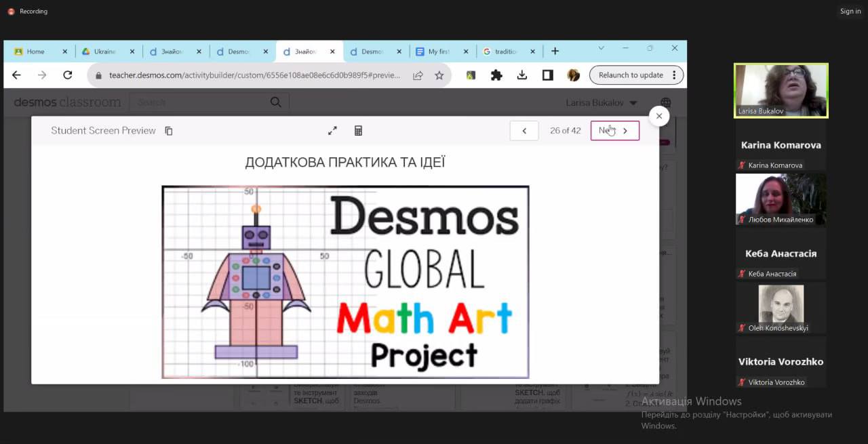Reload the Desmos page

(68, 75)
